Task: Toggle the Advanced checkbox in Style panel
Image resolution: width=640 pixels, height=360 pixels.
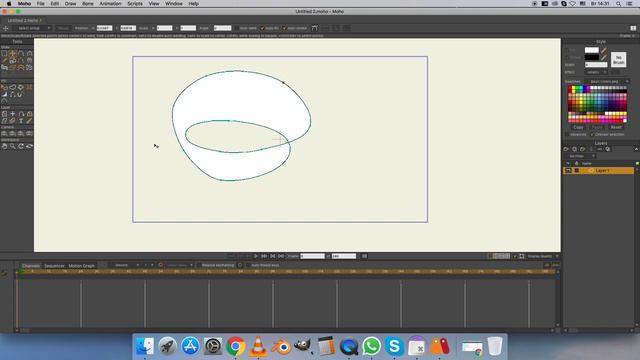Action: click(567, 134)
